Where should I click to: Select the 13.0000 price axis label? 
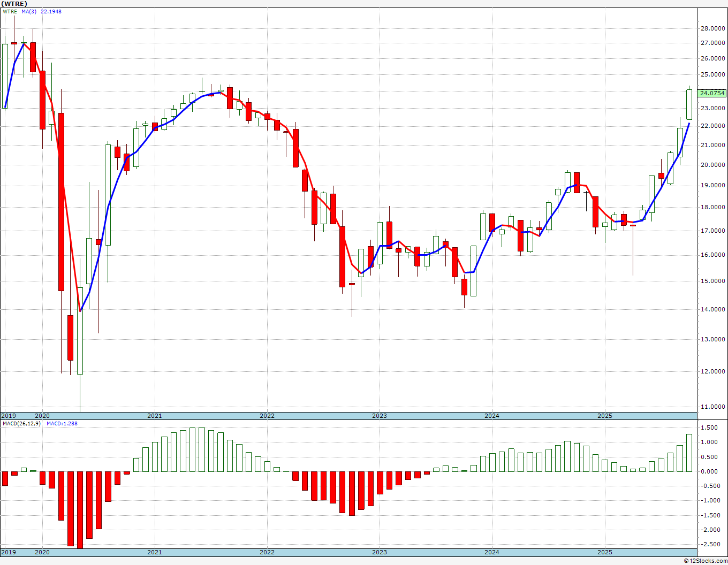pyautogui.click(x=712, y=339)
